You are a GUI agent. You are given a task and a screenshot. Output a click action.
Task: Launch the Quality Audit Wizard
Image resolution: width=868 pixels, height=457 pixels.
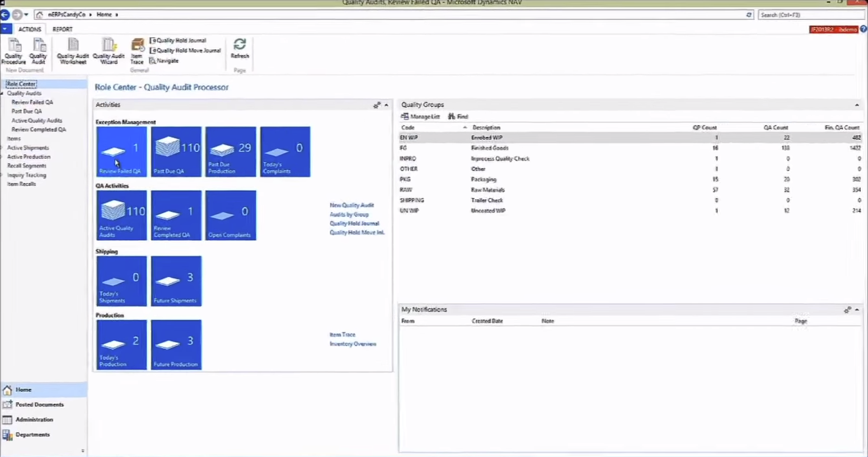(x=109, y=51)
